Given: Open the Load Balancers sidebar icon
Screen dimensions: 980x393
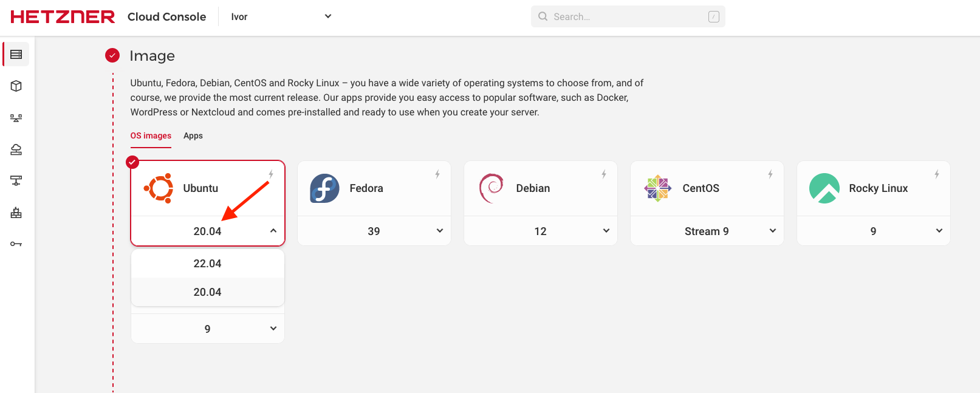Looking at the screenshot, I should click(x=16, y=118).
